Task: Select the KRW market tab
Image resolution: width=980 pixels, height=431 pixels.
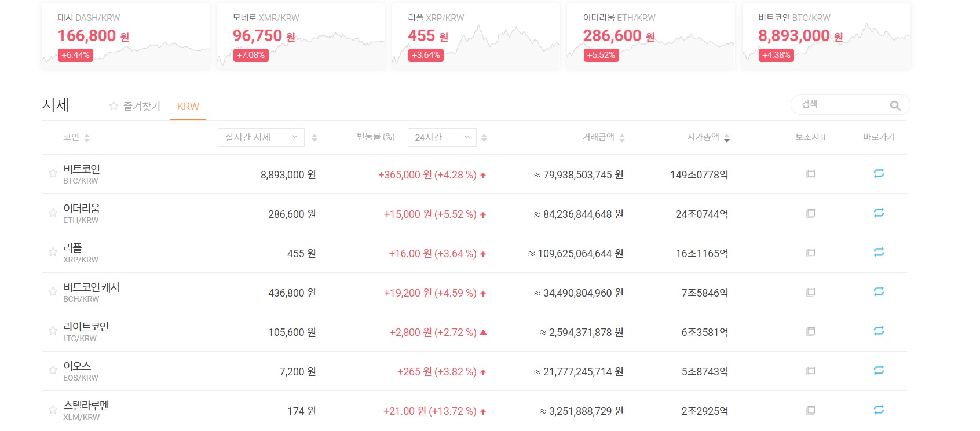Action: [188, 107]
